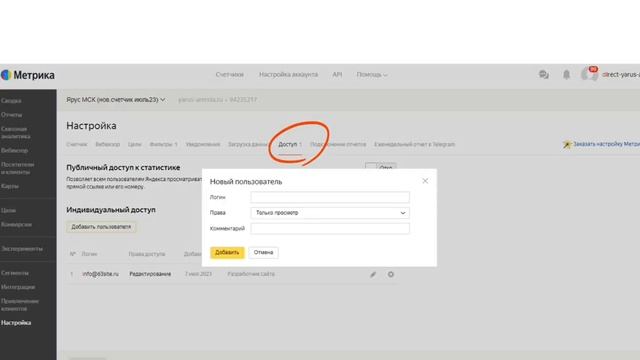The image size is (640, 360).
Task: Open Настройка аккаунта in the top navigation
Action: click(x=288, y=75)
